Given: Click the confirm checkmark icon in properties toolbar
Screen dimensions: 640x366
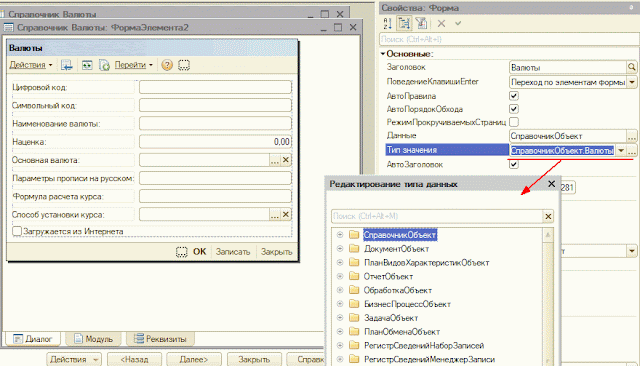Looking at the screenshot, I should tap(458, 23).
